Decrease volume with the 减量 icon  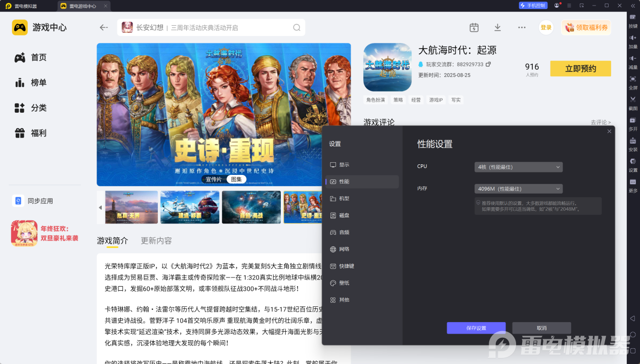coord(633,62)
